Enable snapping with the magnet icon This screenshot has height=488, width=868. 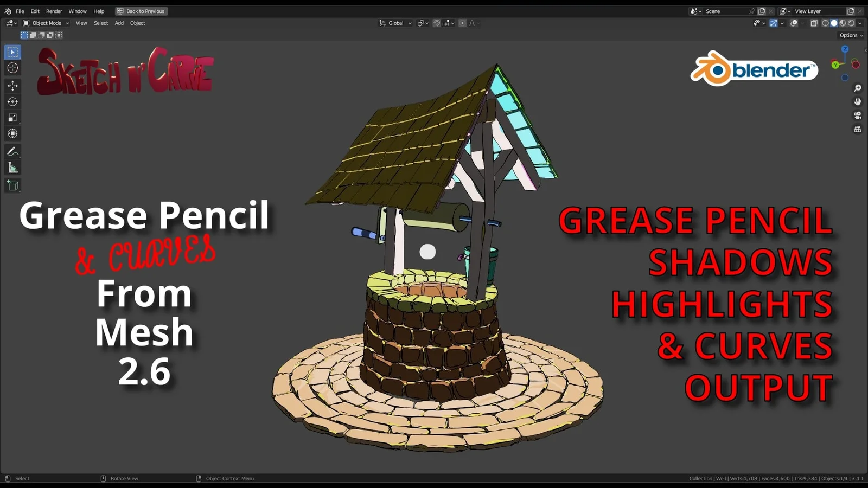(x=437, y=23)
